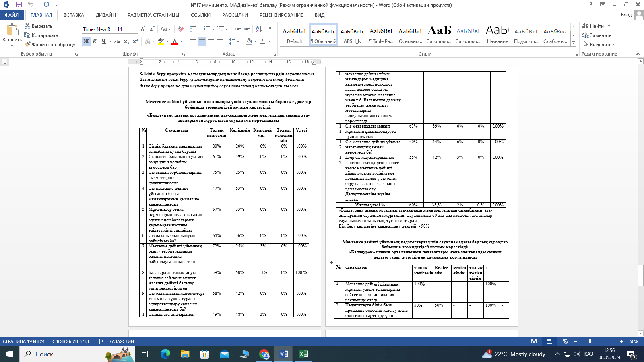Viewport: 644px width, 362px height.
Task: Click the zoom slider handle in status bar
Action: [x=590, y=341]
